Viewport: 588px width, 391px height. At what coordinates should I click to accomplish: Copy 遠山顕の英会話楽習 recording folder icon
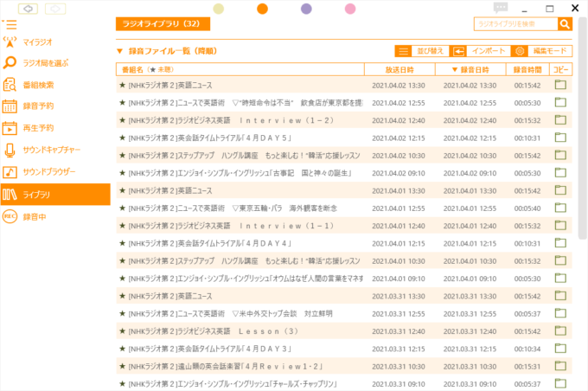[560, 366]
